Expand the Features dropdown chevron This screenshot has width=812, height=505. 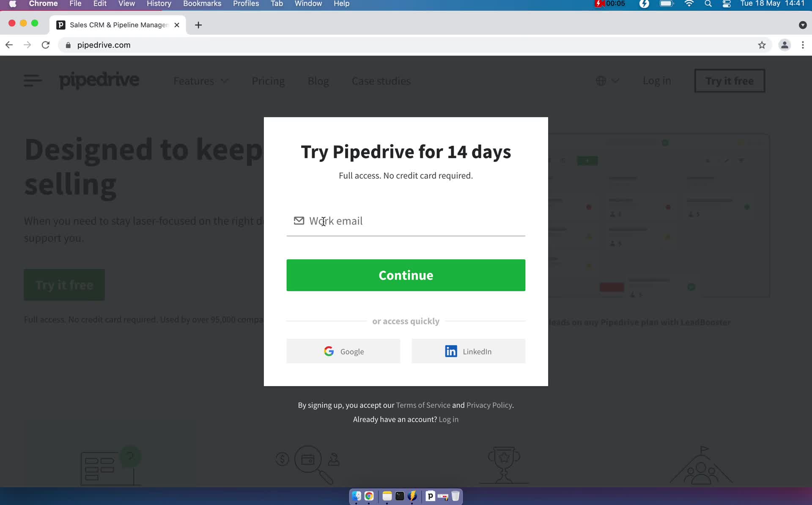(225, 81)
